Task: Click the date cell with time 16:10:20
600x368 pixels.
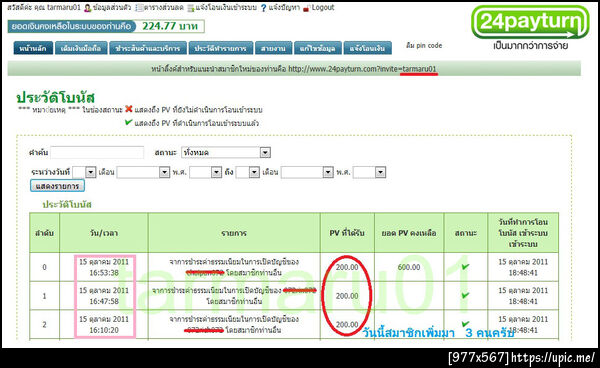Action: [104, 324]
